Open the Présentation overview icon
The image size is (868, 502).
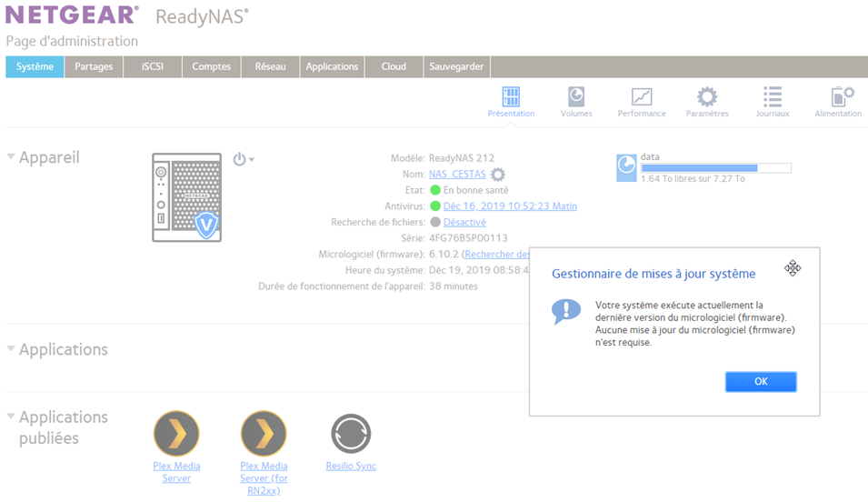point(511,97)
